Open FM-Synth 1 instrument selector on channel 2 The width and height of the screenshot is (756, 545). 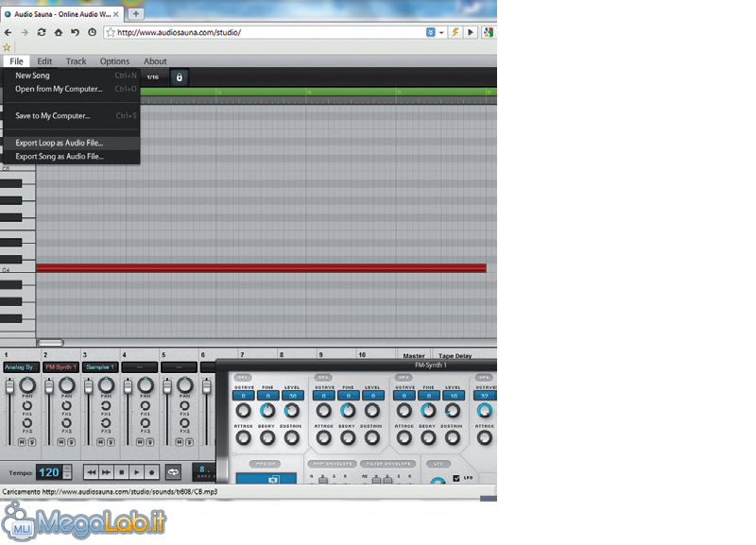tap(60, 367)
